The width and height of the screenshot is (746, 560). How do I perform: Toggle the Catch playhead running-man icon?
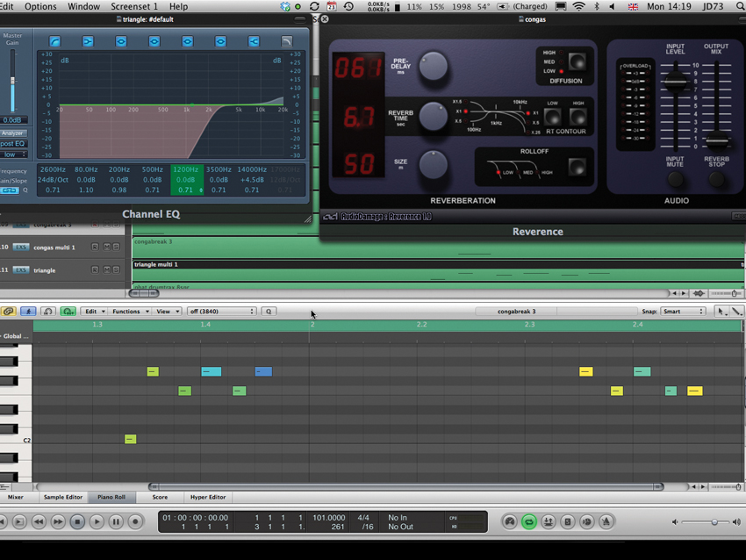click(x=28, y=312)
